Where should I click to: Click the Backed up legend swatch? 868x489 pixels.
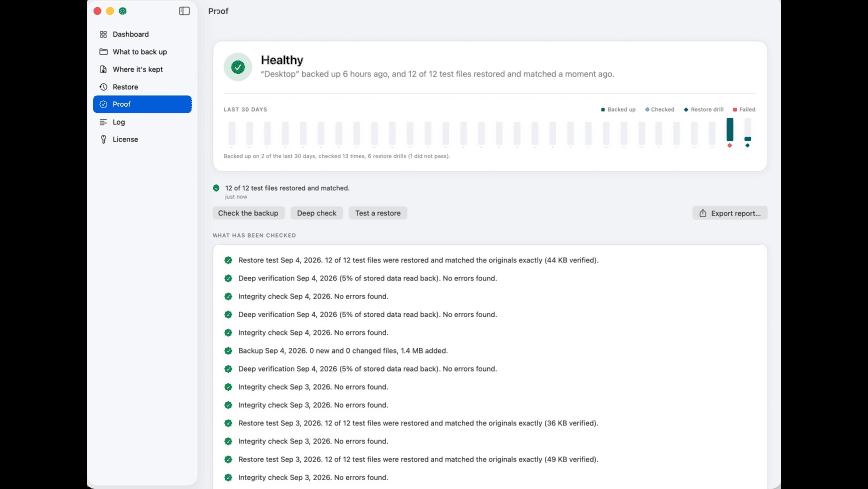click(x=603, y=110)
